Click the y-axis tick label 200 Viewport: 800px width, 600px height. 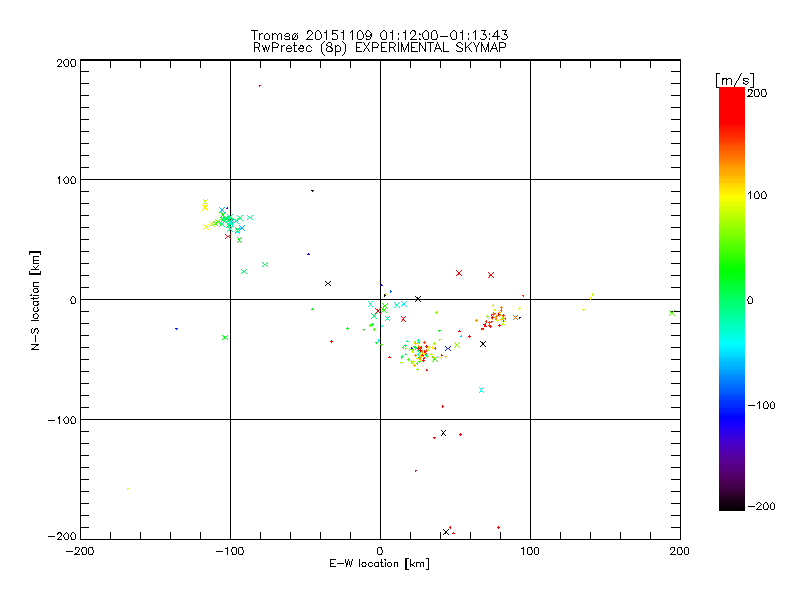[66, 63]
